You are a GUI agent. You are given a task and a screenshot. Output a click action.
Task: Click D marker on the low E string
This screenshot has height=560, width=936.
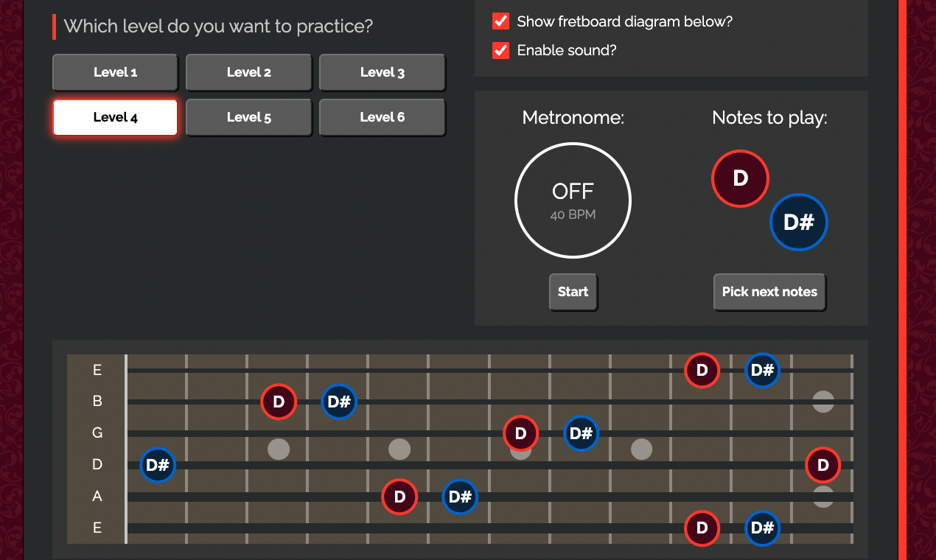pos(702,528)
